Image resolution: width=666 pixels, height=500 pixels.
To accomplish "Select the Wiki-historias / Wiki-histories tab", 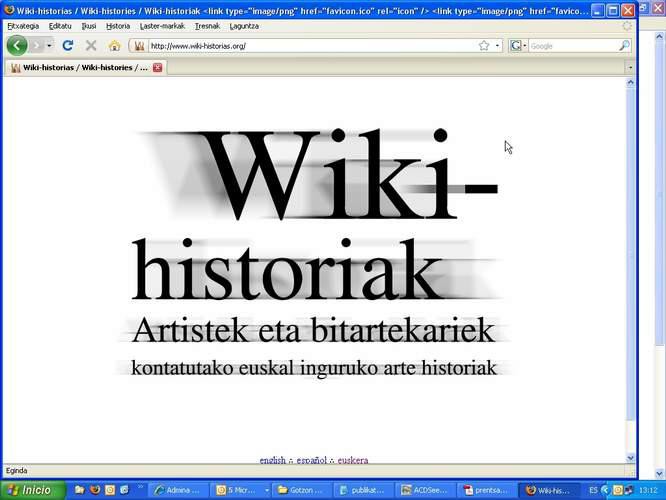I will click(x=86, y=68).
